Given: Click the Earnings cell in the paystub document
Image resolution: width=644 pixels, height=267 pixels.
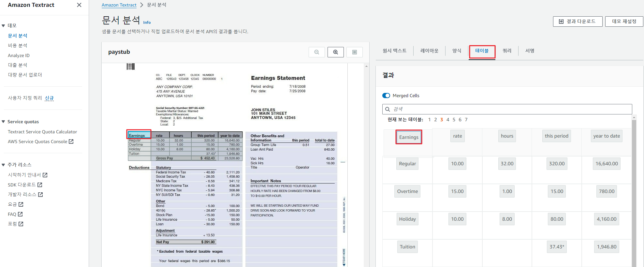Looking at the screenshot, I should click(x=139, y=135).
